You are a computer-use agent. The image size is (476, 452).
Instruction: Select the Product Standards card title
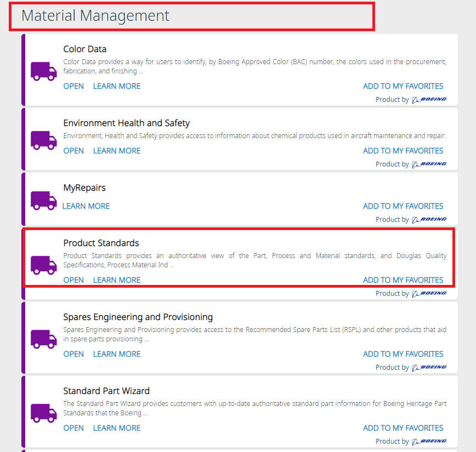(101, 243)
